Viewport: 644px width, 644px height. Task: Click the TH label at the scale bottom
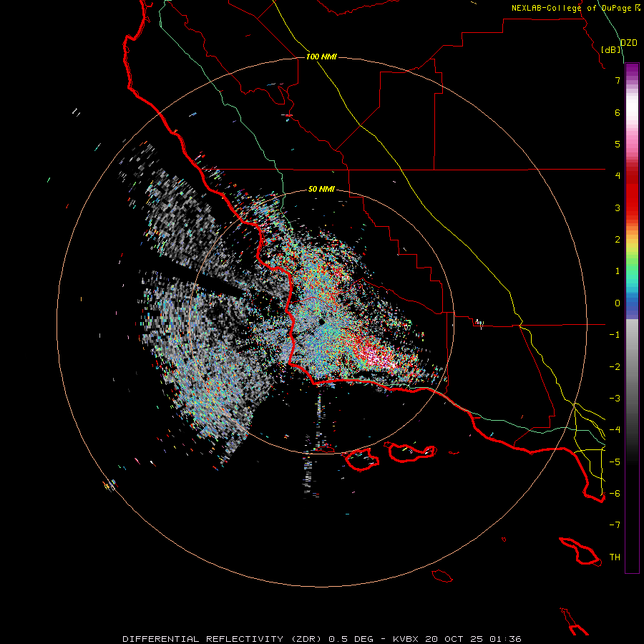click(615, 557)
